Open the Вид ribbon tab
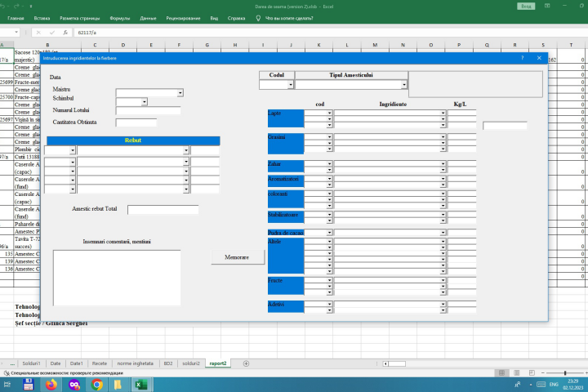This screenshot has height=392, width=588. [x=214, y=18]
